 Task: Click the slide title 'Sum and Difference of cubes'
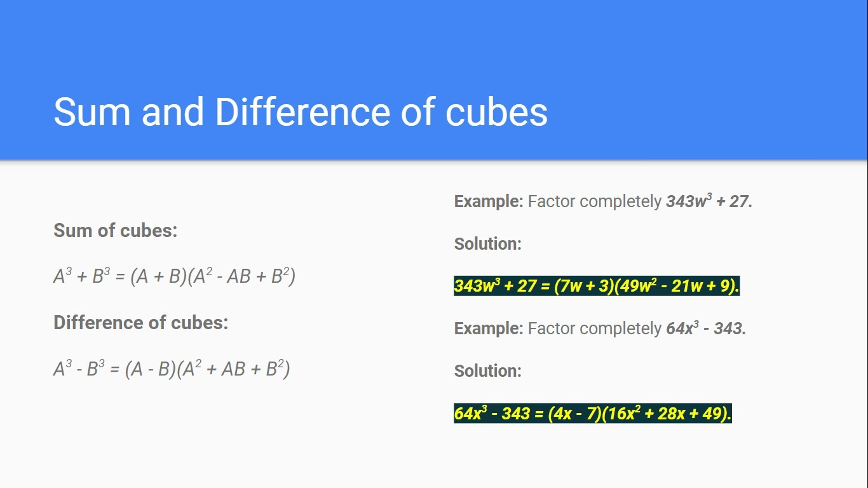(301, 112)
